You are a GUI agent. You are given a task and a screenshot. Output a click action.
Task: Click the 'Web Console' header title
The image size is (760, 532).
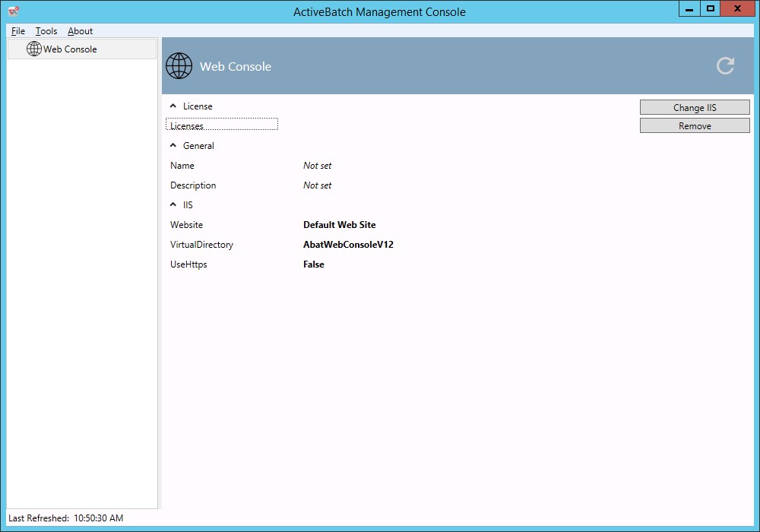(236, 66)
